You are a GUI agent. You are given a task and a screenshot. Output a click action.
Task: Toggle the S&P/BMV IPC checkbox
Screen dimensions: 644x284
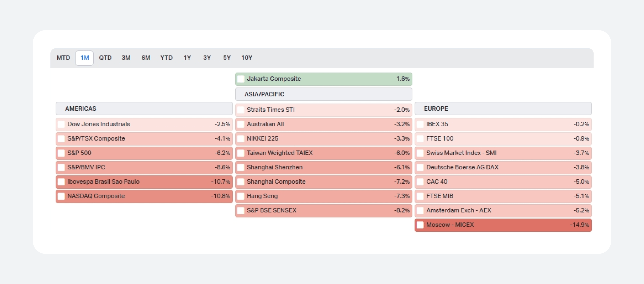click(61, 167)
